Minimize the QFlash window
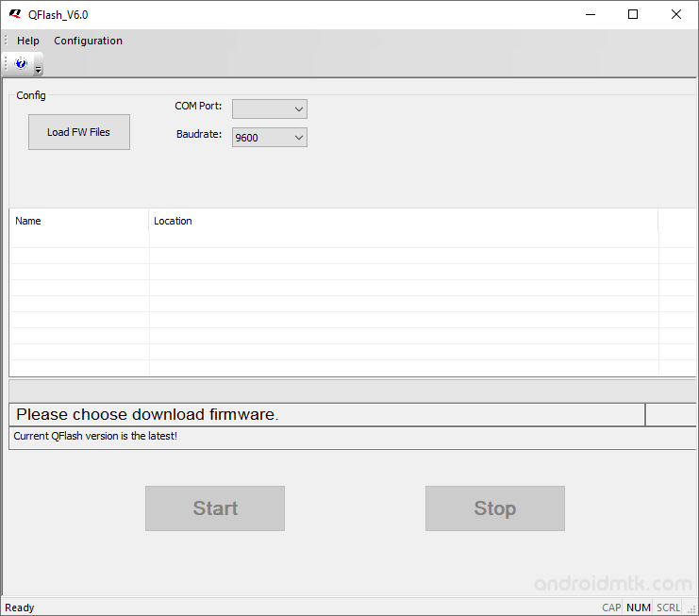699x616 pixels. pyautogui.click(x=591, y=15)
